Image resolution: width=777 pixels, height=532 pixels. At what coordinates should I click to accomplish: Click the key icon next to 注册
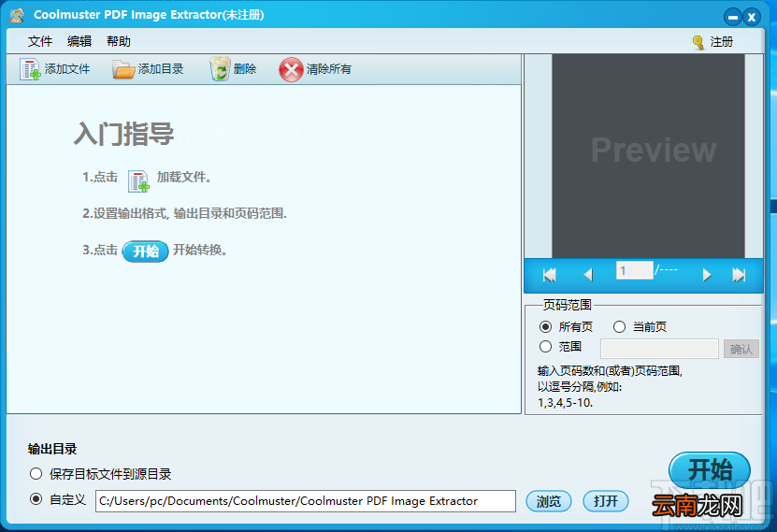pos(698,43)
